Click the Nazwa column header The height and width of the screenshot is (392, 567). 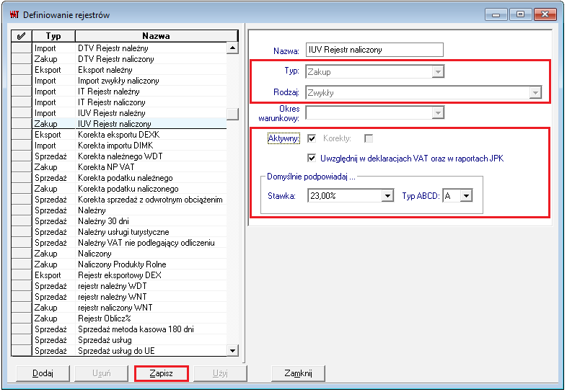point(157,36)
